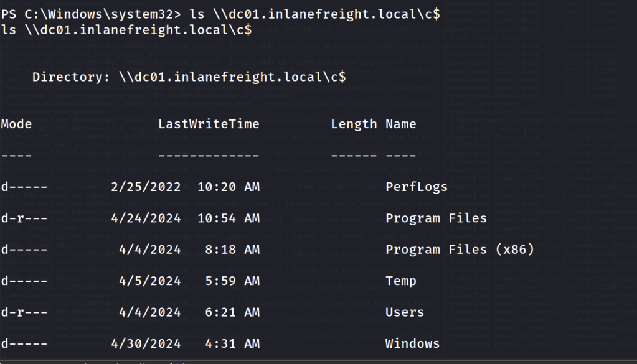Click the d-r--- mode of Users row

(24, 312)
